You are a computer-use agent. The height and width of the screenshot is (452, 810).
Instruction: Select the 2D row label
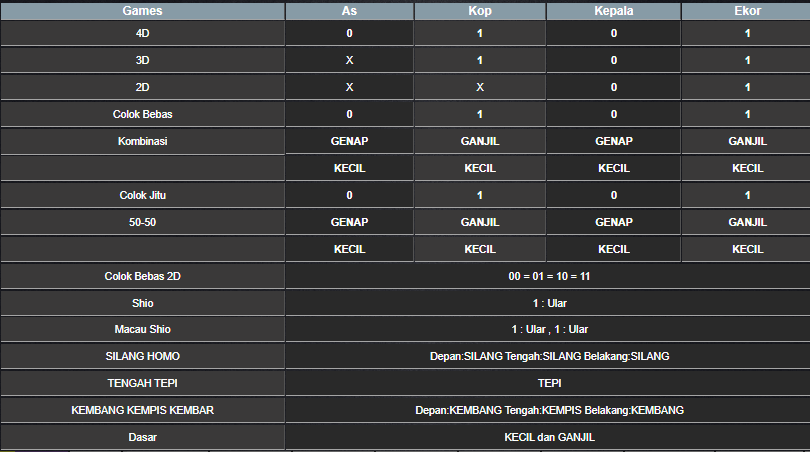point(143,87)
